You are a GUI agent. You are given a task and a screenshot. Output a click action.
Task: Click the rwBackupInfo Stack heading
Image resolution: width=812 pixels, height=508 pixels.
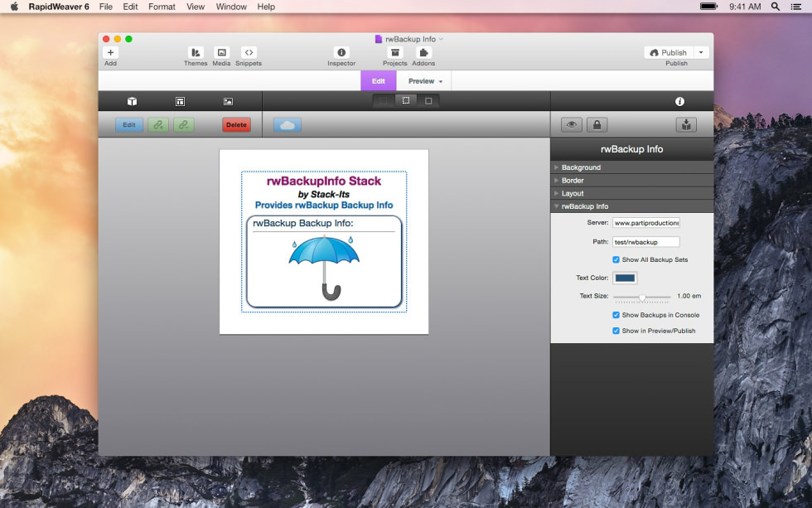[x=324, y=181]
